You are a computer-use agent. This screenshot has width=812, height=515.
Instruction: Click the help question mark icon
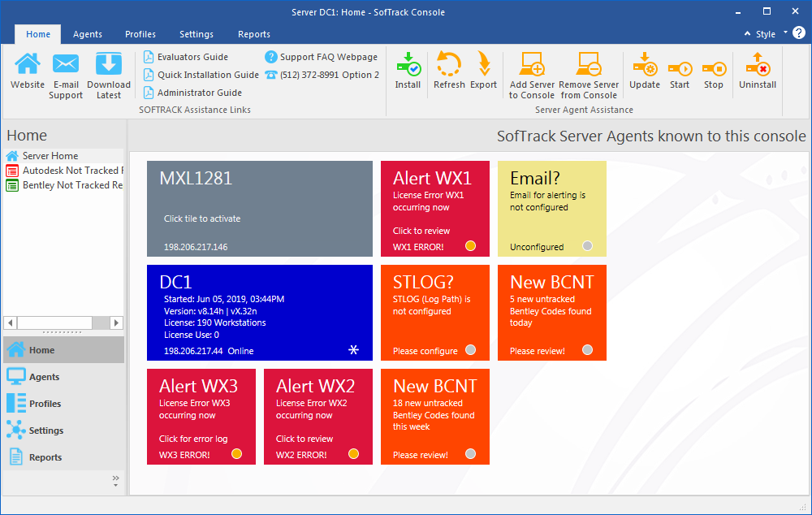(x=799, y=33)
